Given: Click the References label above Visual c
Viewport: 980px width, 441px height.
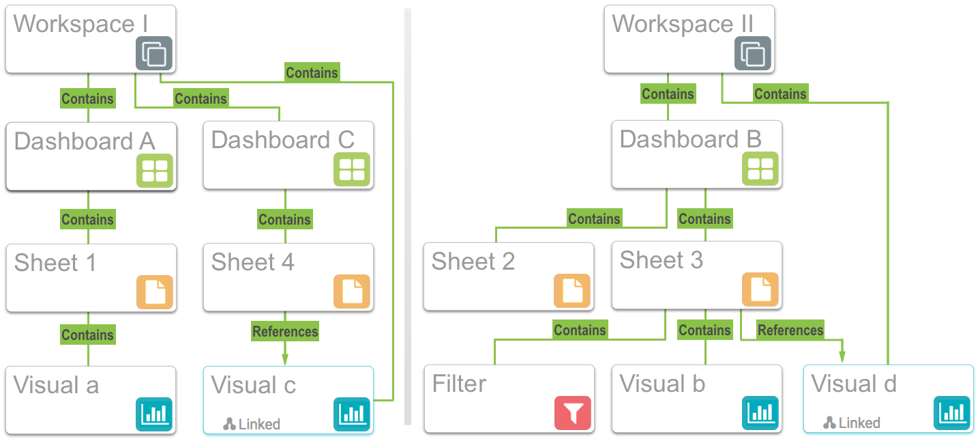Looking at the screenshot, I should pos(285,332).
